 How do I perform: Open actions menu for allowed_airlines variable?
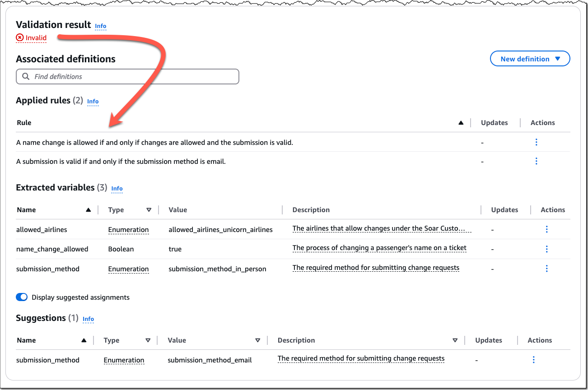(546, 229)
